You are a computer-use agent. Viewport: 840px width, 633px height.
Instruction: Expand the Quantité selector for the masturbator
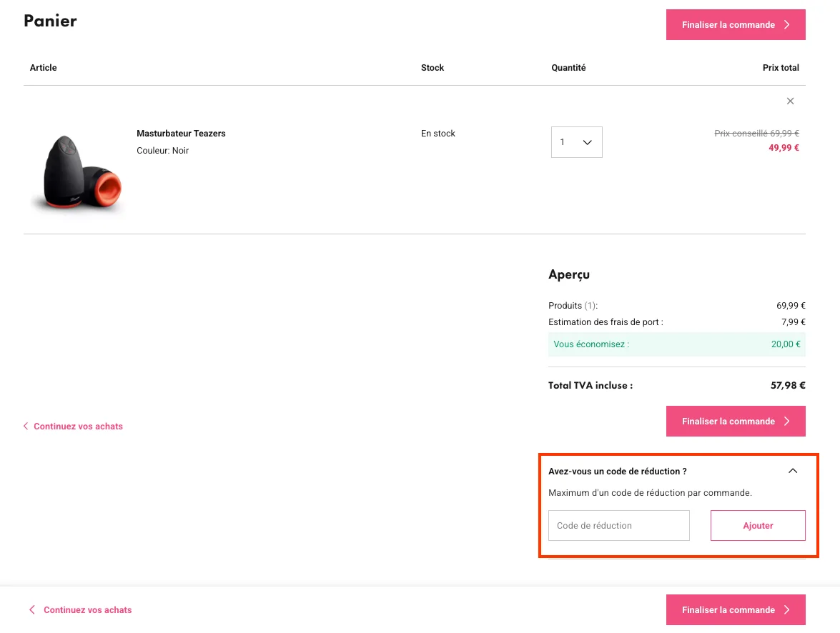[576, 142]
